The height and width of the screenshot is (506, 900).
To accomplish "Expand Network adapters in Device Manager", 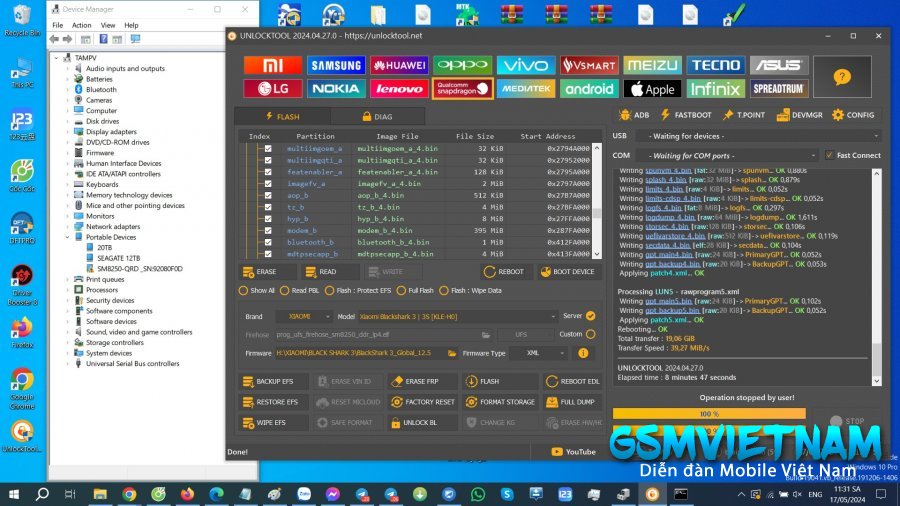I will click(68, 227).
